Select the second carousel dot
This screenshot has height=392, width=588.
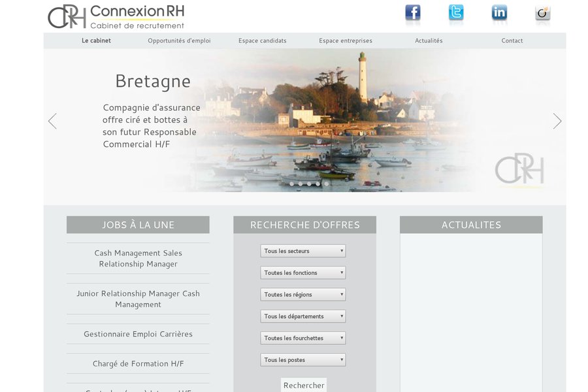tap(301, 184)
